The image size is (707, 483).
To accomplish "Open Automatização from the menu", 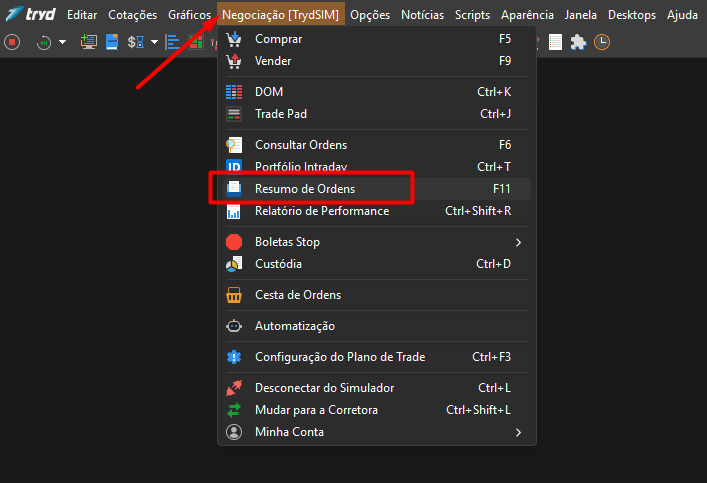I will click(376, 326).
